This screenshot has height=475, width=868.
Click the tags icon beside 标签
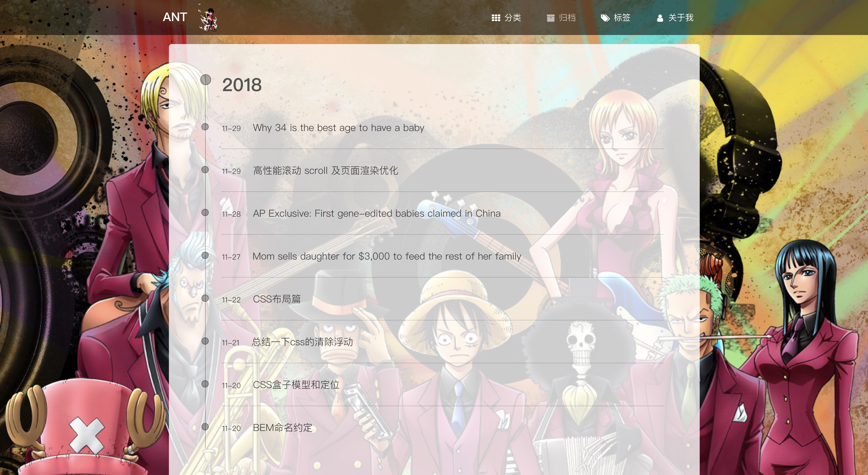[x=605, y=18]
